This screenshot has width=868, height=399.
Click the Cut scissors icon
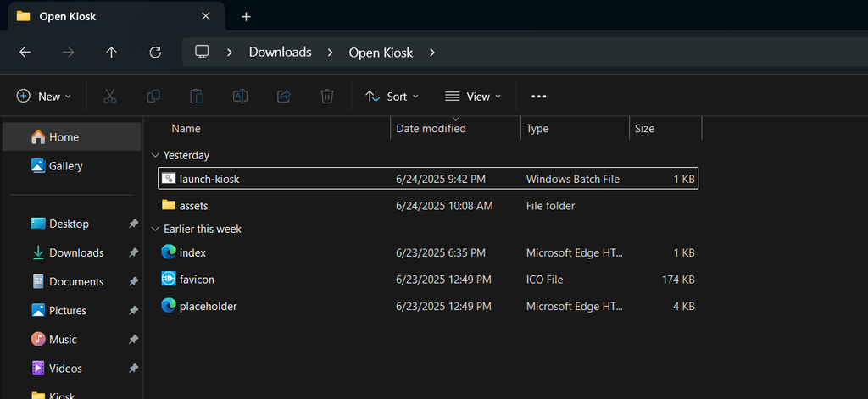pos(109,97)
